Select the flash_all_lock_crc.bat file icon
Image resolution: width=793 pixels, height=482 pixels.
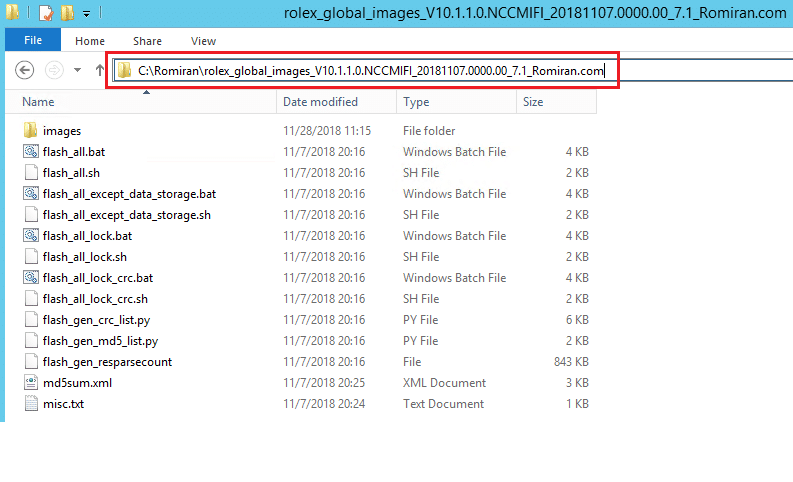[x=31, y=277]
